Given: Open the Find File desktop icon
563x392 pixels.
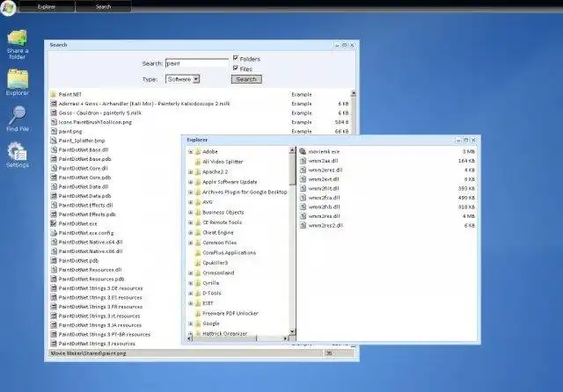Looking at the screenshot, I should (x=18, y=119).
